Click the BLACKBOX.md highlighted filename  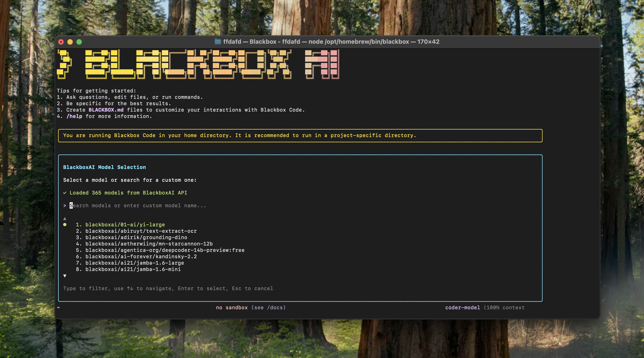tap(106, 110)
